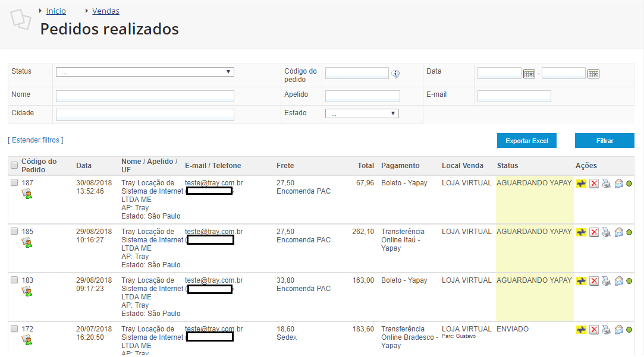Viewport: 644px width, 357px height.
Task: Focus the Nome input field
Action: click(x=145, y=96)
